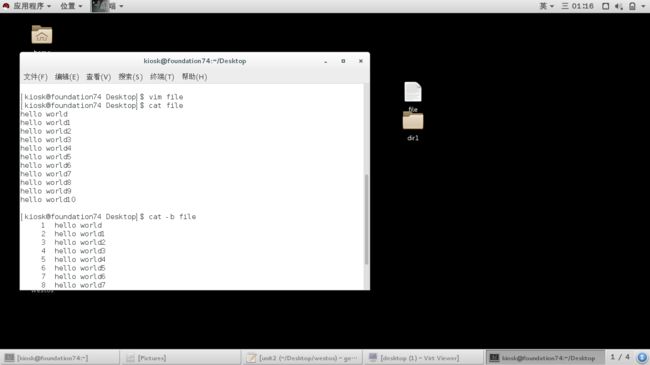Click numbered line '1 hello world'
The image size is (650, 365).
[x=71, y=225]
